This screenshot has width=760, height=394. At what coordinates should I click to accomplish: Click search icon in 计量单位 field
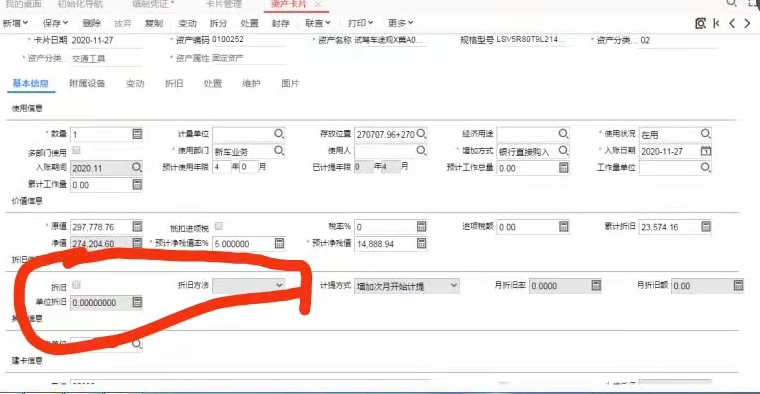279,133
